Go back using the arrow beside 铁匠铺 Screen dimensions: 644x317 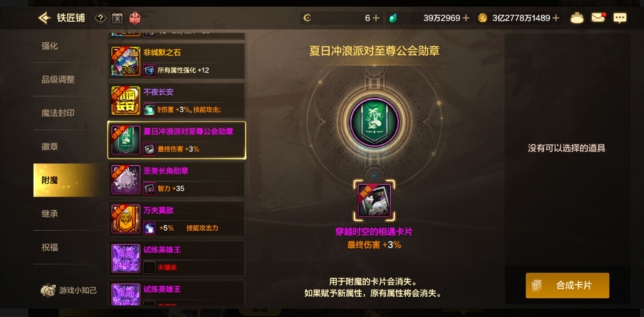click(44, 18)
